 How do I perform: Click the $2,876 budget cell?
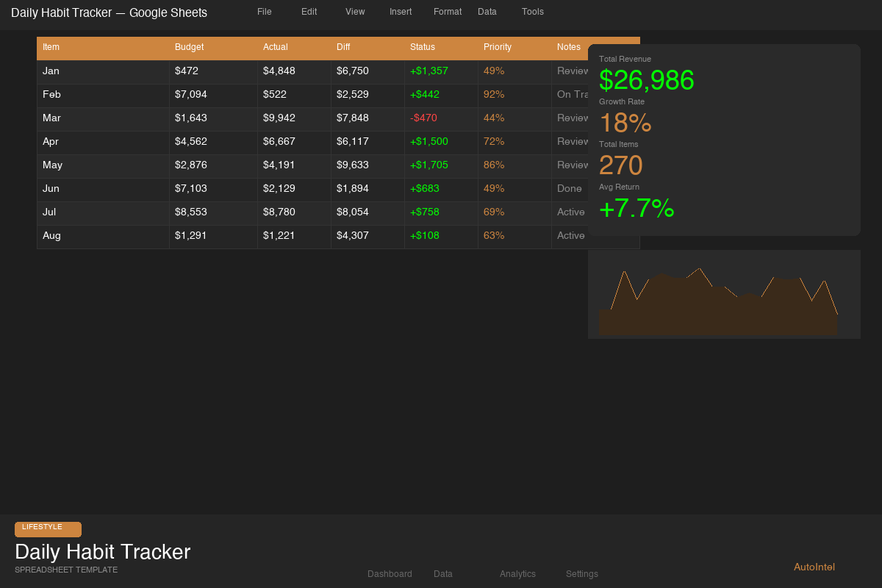(x=213, y=166)
